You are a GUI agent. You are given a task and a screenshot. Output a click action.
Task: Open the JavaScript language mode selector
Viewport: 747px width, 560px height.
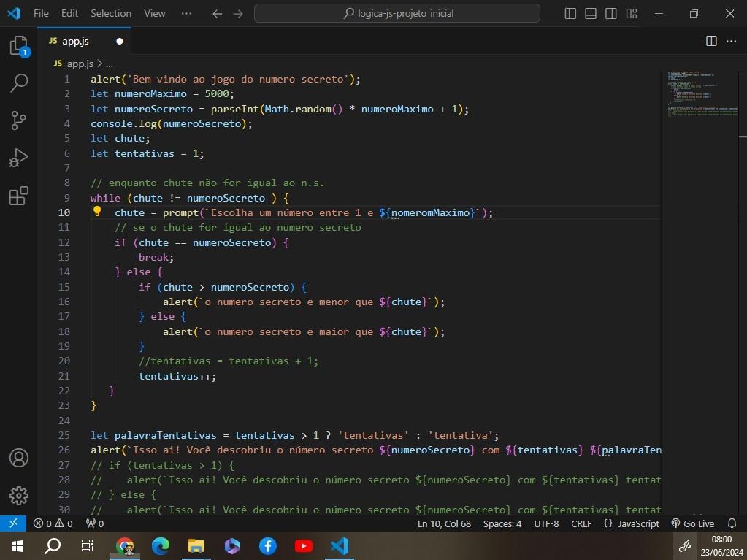pyautogui.click(x=632, y=523)
